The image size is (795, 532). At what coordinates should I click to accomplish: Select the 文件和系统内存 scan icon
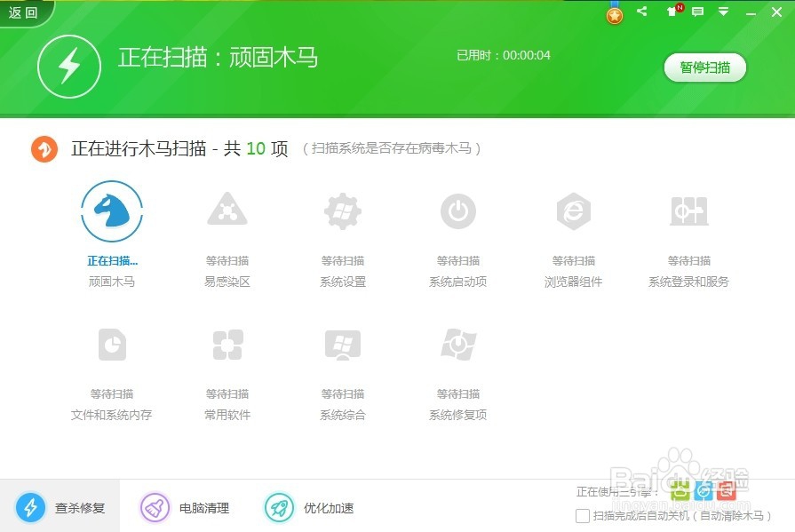click(112, 345)
